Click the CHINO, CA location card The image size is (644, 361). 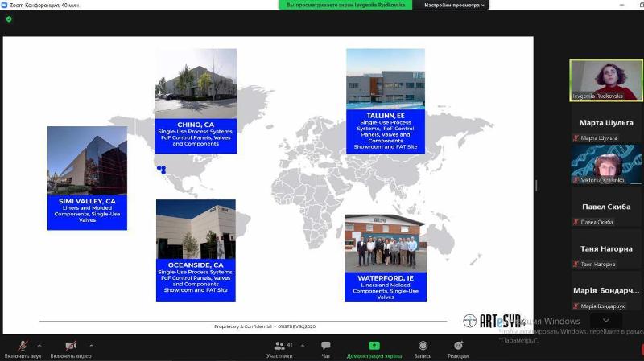(196, 101)
